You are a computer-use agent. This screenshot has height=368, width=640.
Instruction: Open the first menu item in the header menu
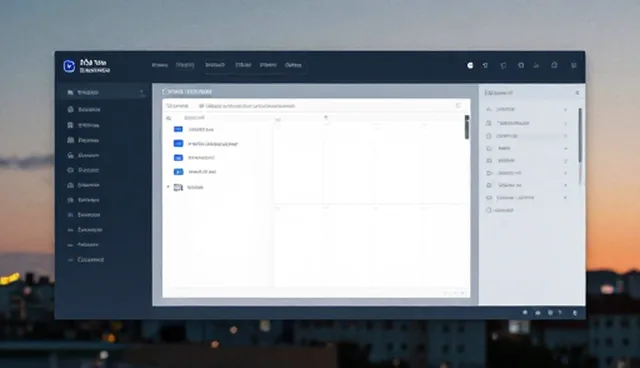click(160, 65)
